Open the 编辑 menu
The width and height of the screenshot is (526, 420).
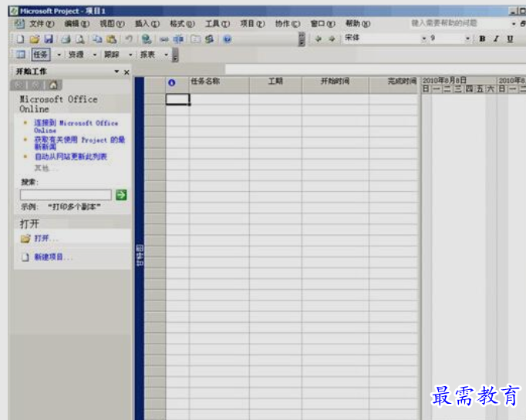pos(77,24)
